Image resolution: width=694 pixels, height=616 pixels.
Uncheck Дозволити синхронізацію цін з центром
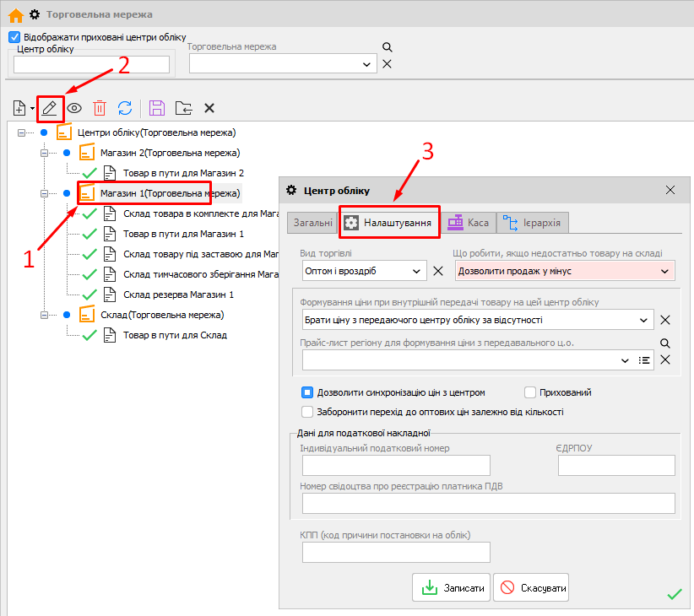pyautogui.click(x=308, y=392)
